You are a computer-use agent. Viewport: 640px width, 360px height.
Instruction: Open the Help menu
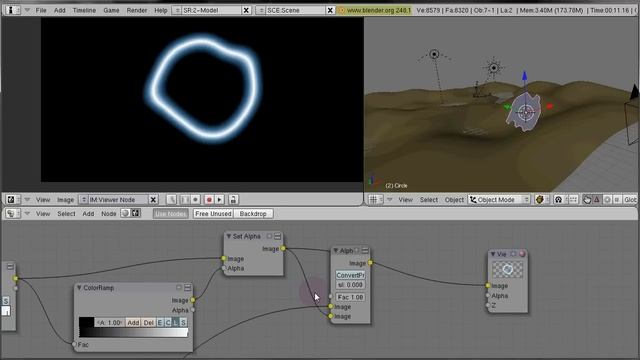tap(160, 10)
